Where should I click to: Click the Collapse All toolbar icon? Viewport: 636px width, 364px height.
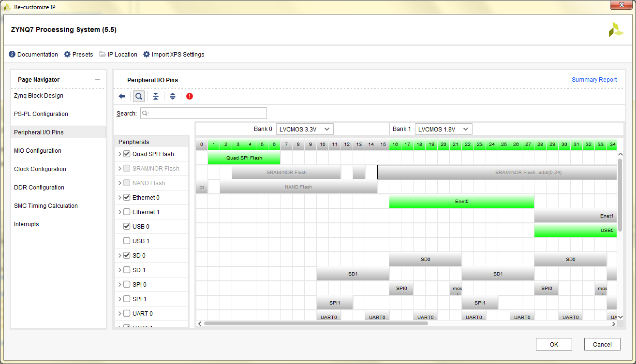tap(156, 96)
